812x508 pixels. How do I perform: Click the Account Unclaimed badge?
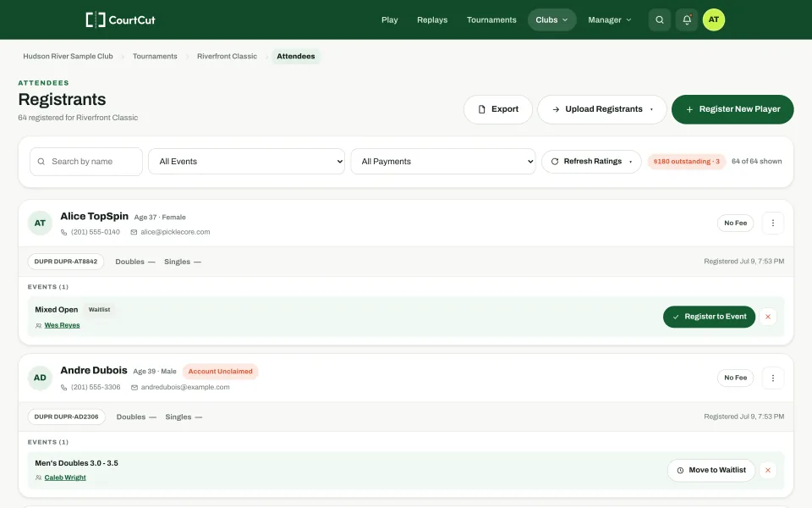pyautogui.click(x=220, y=372)
